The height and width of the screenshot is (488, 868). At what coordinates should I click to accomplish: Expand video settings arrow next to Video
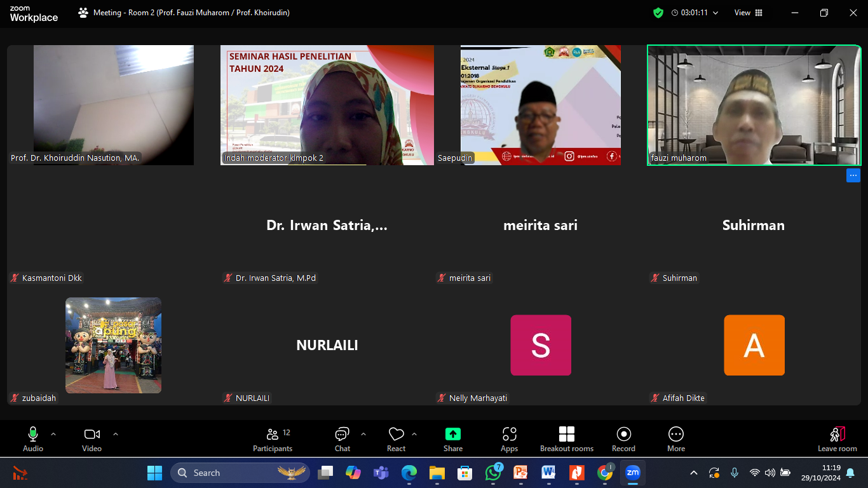pos(116,434)
